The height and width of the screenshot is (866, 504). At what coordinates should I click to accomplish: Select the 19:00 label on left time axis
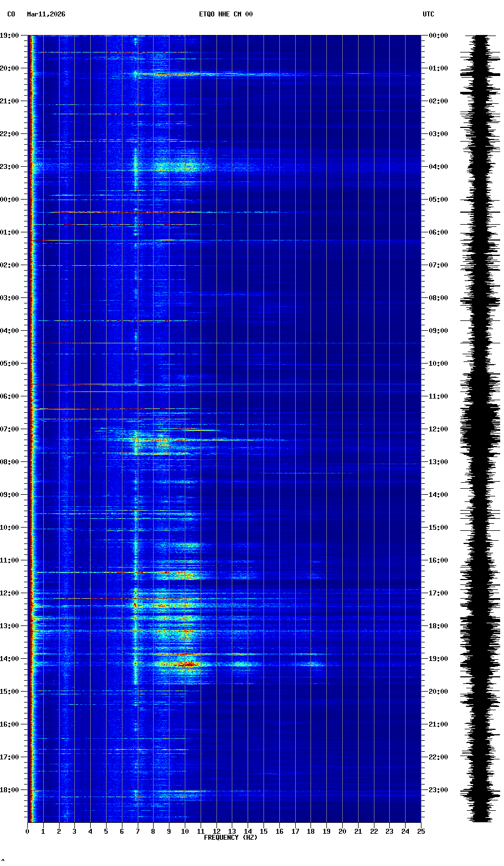click(x=9, y=36)
